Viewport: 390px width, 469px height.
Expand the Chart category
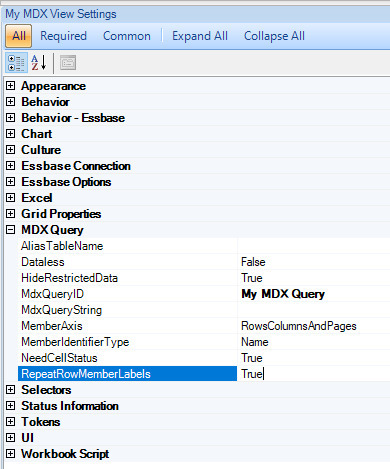pyautogui.click(x=11, y=134)
